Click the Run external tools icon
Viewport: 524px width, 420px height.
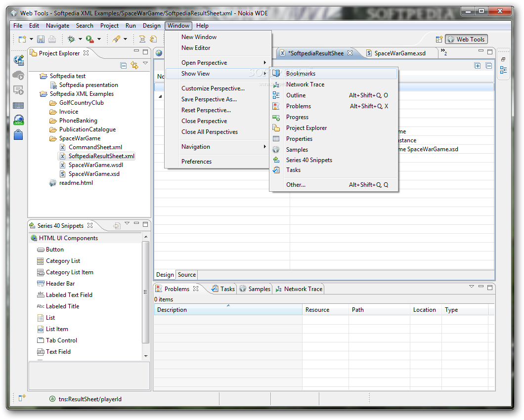point(89,39)
